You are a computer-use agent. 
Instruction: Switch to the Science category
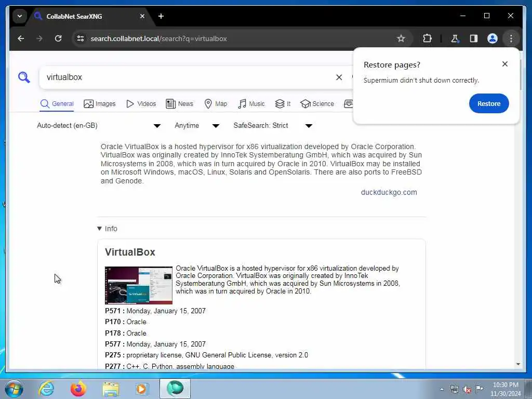point(317,104)
